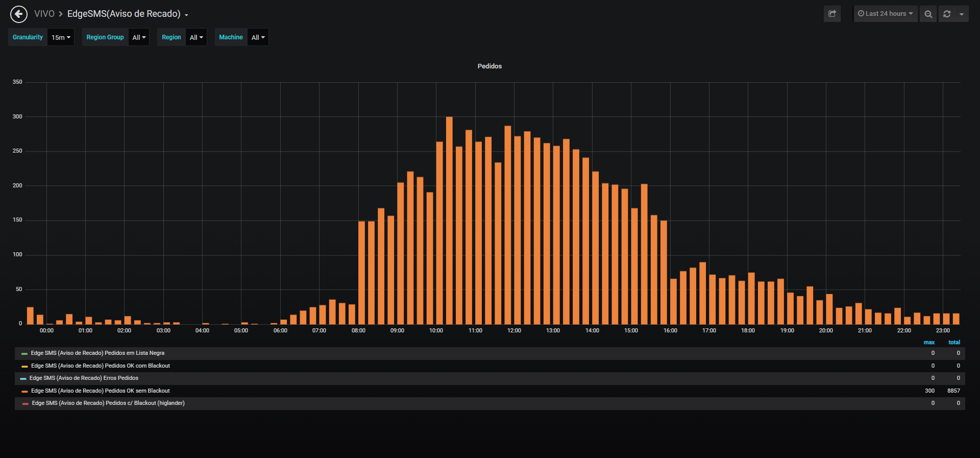The height and width of the screenshot is (458, 980).
Task: Sort legend by the total column header
Action: tap(954, 342)
